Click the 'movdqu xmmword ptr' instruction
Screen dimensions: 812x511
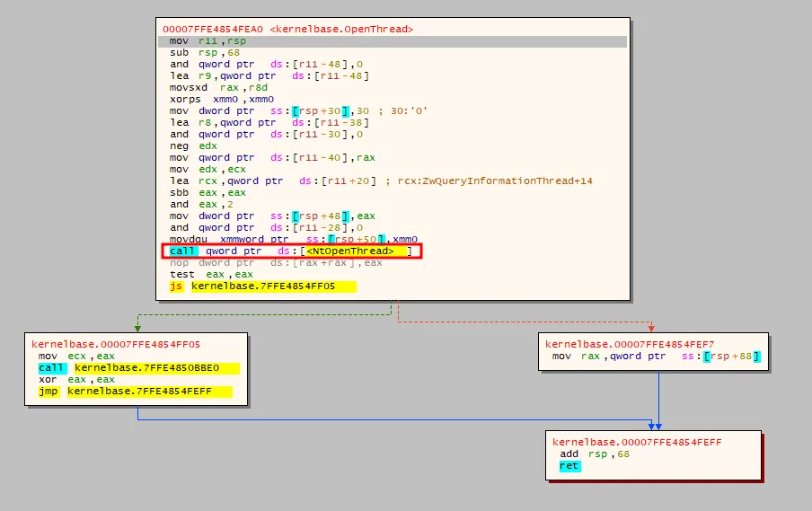tap(289, 240)
